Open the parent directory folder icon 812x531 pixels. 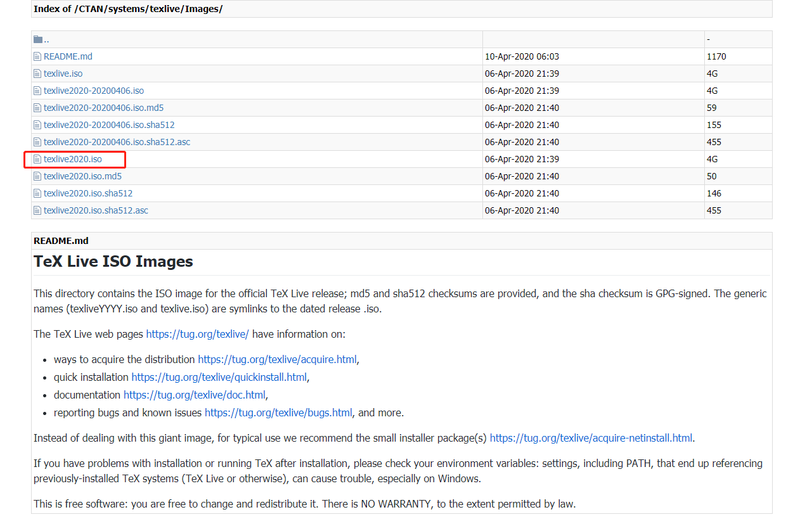(x=38, y=39)
